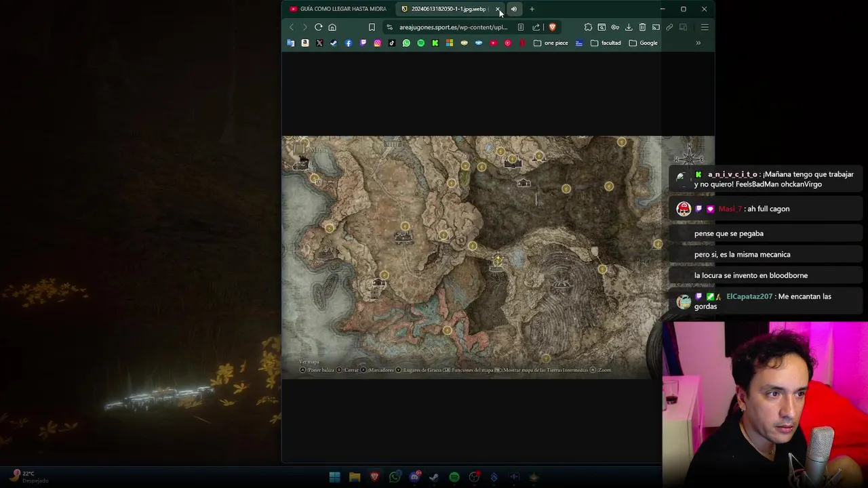This screenshot has height=488, width=868.
Task: Open Spotify from taskbar
Action: pyautogui.click(x=454, y=477)
